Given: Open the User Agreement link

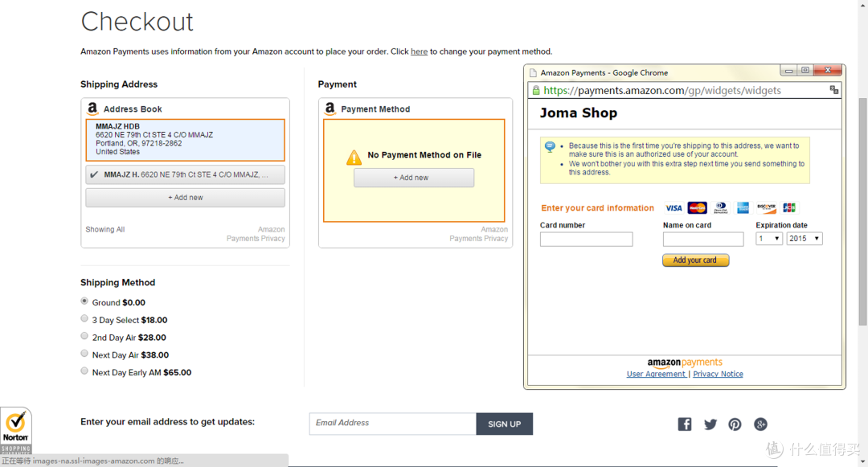Looking at the screenshot, I should pyautogui.click(x=656, y=374).
